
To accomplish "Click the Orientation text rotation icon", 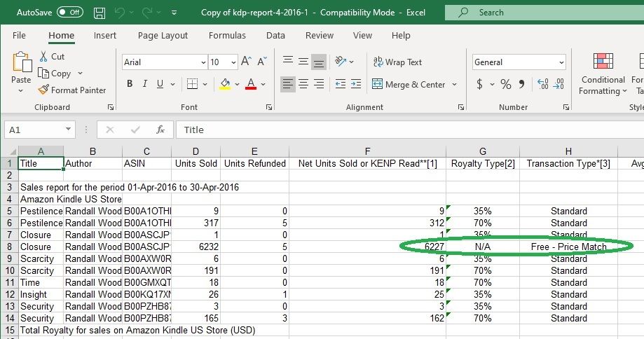I will (341, 62).
